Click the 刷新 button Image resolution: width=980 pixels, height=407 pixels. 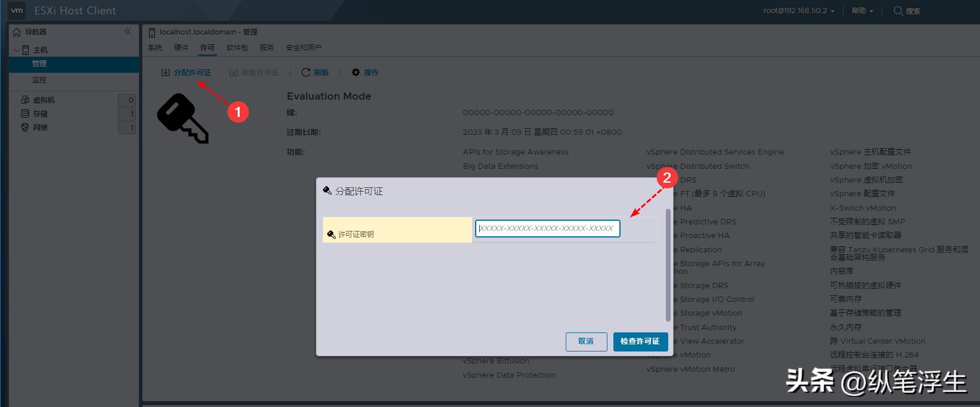tap(315, 72)
